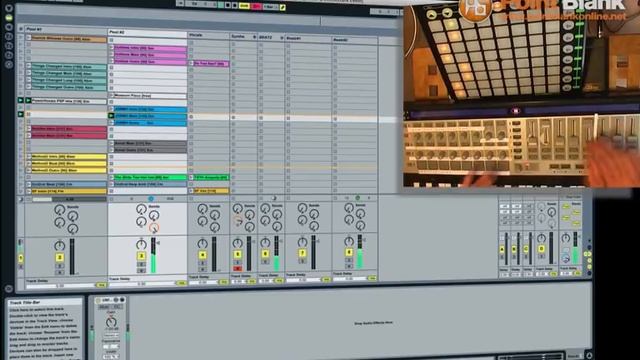Toggle Bass Track Delay unit button
Screen dimensions: 640x360
(326, 280)
